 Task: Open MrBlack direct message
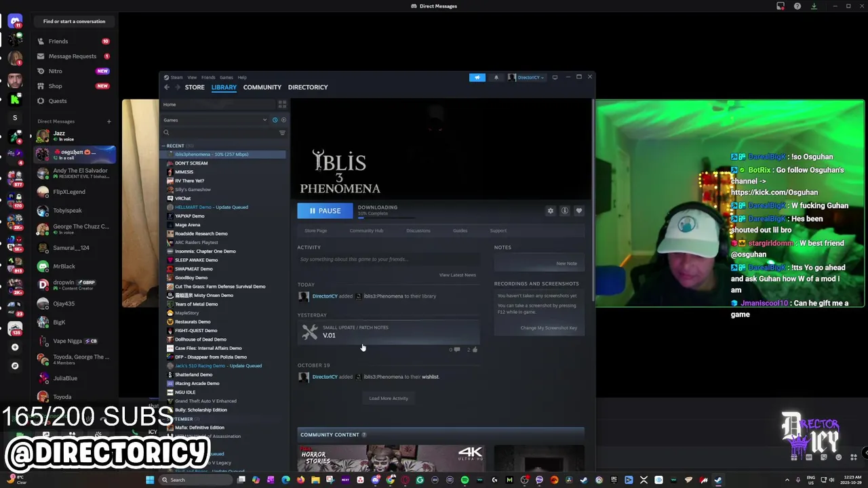[75, 266]
